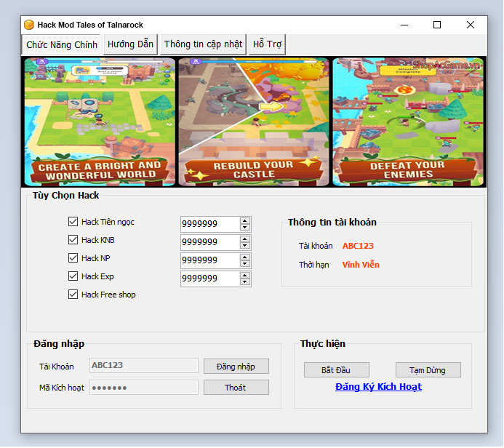This screenshot has height=448, width=504.
Task: Decrease the Hack Tiên ngọc value with down arrow
Action: pos(245,227)
